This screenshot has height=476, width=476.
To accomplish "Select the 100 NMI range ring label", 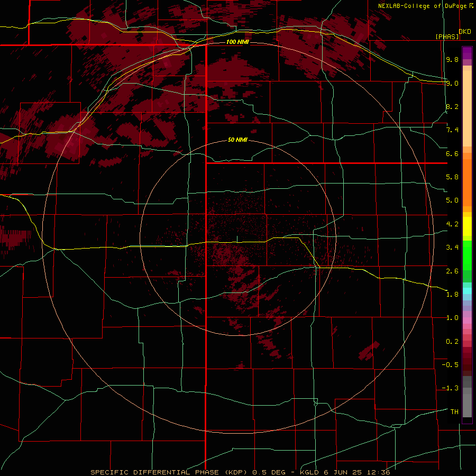I will point(237,42).
